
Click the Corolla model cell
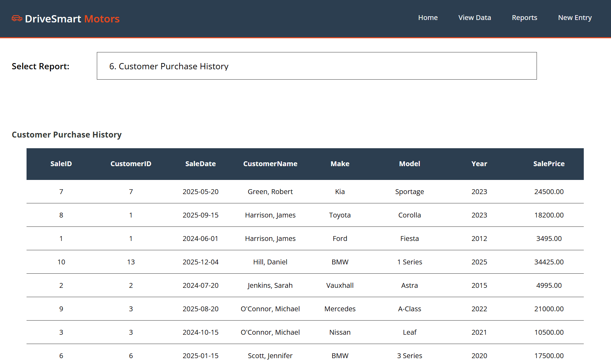click(x=410, y=215)
